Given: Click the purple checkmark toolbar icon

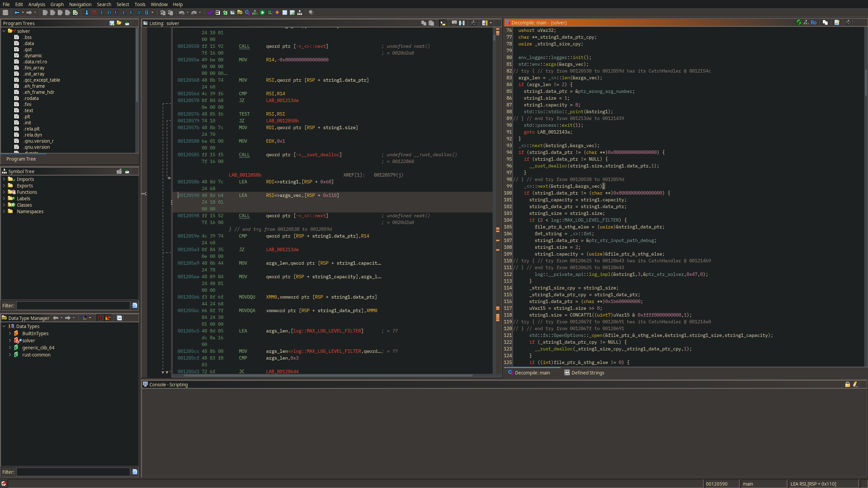Looking at the screenshot, I should 210,13.
